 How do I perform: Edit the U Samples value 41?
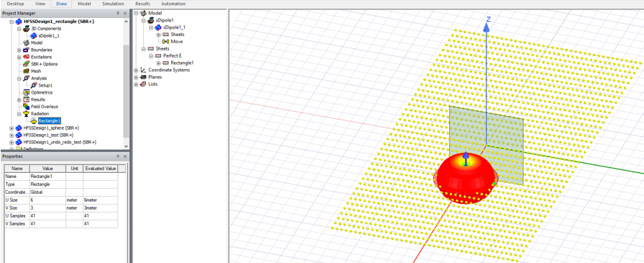point(47,215)
